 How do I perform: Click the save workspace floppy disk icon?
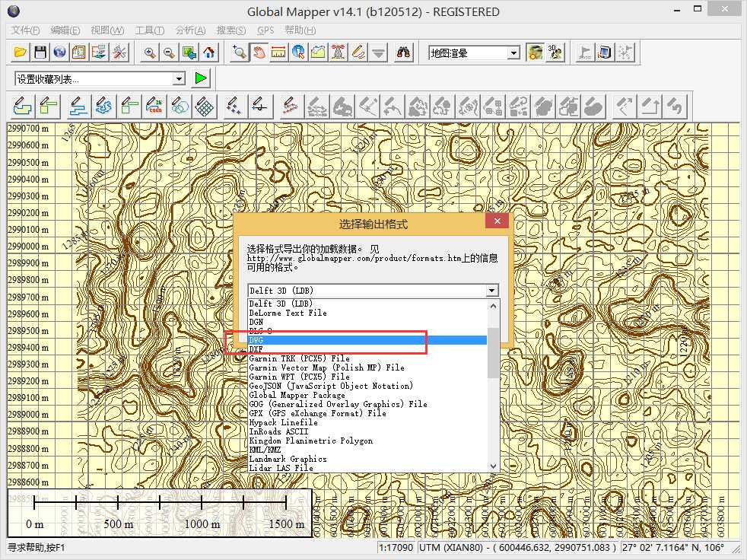coord(40,52)
